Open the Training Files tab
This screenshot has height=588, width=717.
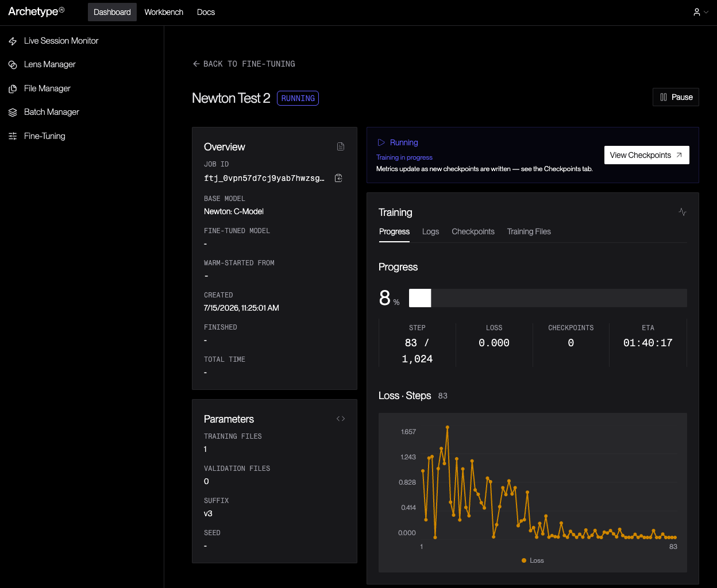[529, 231]
